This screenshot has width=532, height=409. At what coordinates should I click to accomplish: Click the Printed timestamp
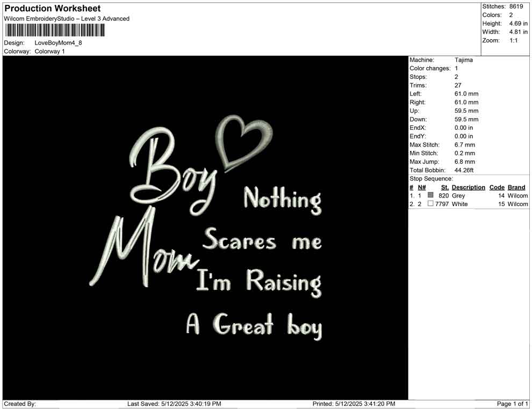354,404
